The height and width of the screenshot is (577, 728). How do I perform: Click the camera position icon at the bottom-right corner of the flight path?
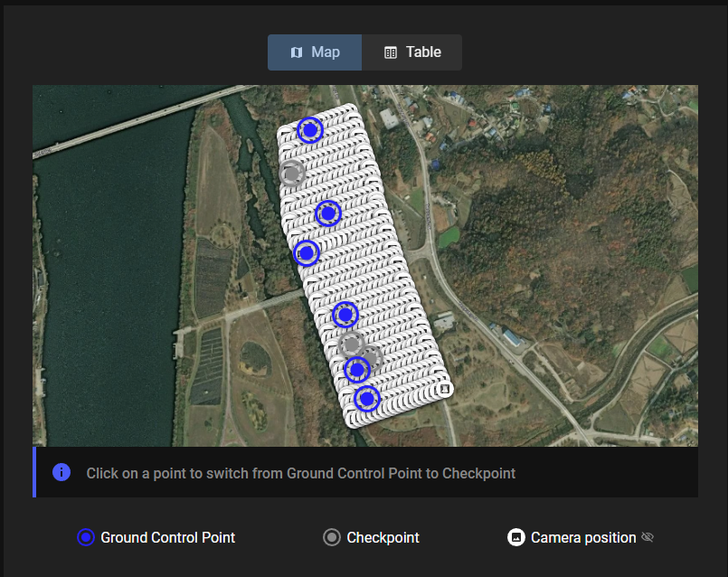pyautogui.click(x=444, y=389)
